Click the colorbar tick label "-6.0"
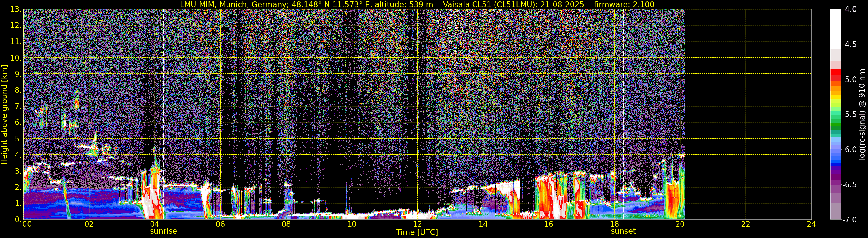The height and width of the screenshot is (238, 868). [849, 150]
